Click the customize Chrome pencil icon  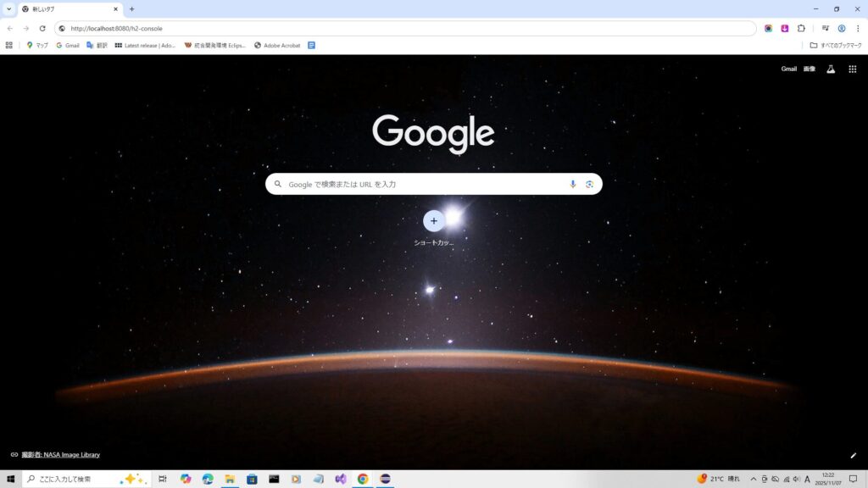pyautogui.click(x=853, y=455)
